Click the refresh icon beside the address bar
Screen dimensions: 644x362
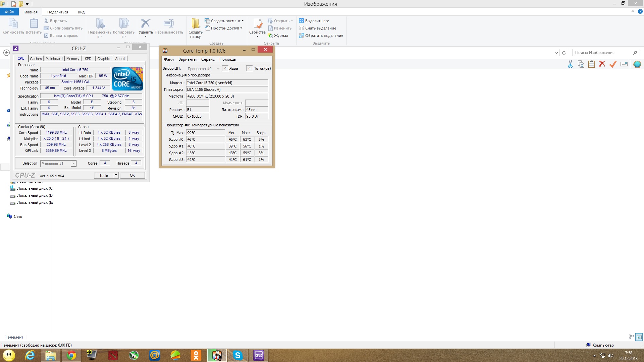coord(564,53)
